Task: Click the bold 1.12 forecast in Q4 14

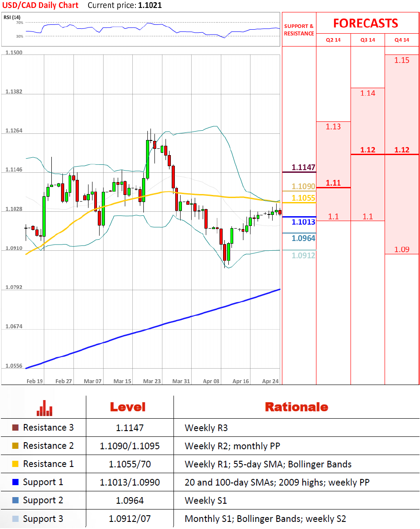Action: (402, 150)
